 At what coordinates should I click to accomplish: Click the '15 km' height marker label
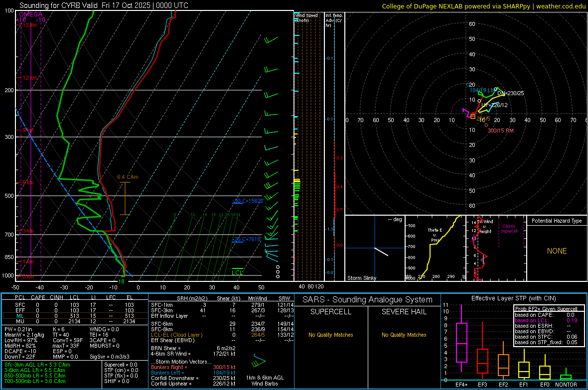(29, 25)
